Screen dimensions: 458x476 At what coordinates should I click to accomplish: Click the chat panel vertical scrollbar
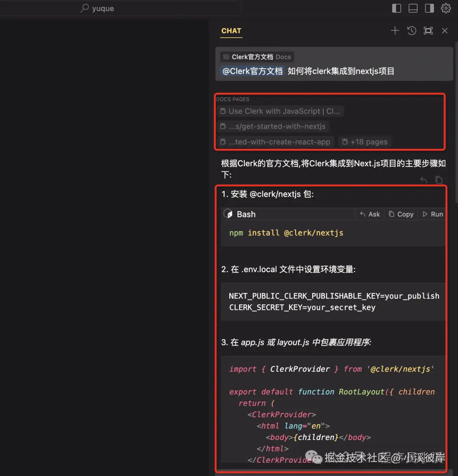456,123
